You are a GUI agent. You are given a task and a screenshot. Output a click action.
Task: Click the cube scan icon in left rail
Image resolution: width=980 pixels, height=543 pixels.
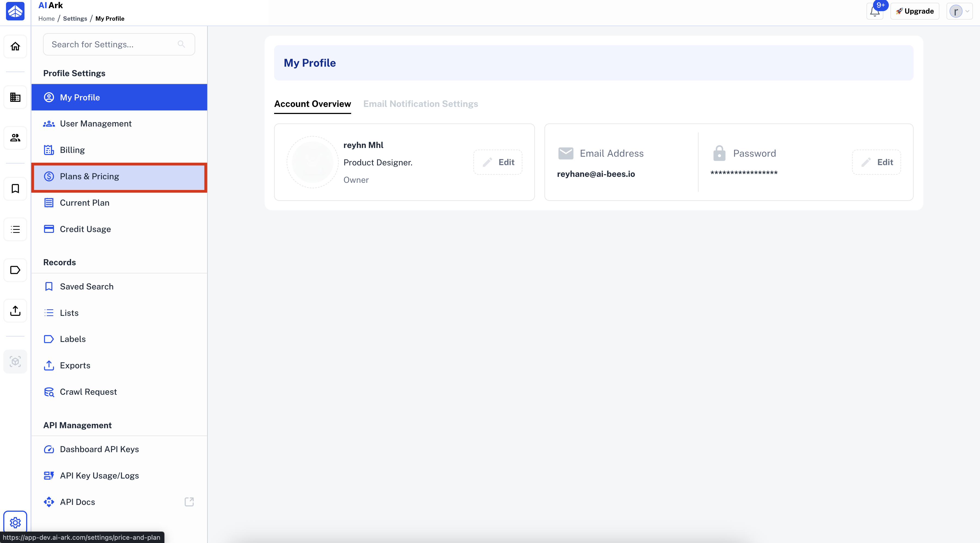pos(15,361)
